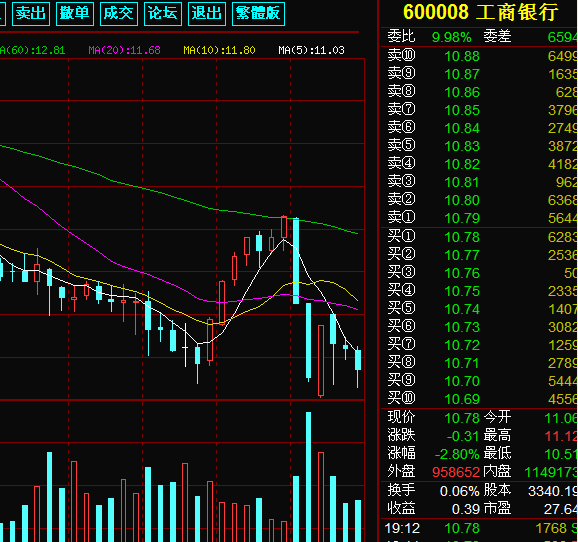Click the 退出 exit button
This screenshot has height=542, width=578.
pos(207,14)
